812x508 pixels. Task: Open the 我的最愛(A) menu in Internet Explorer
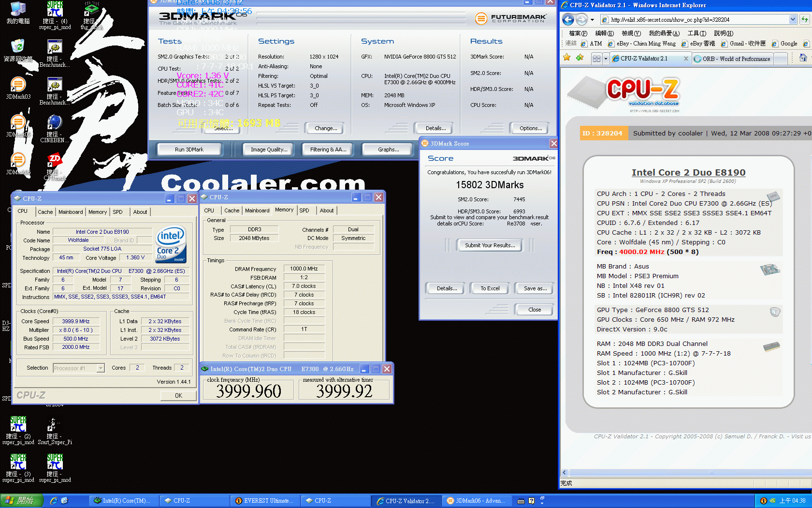tap(664, 33)
